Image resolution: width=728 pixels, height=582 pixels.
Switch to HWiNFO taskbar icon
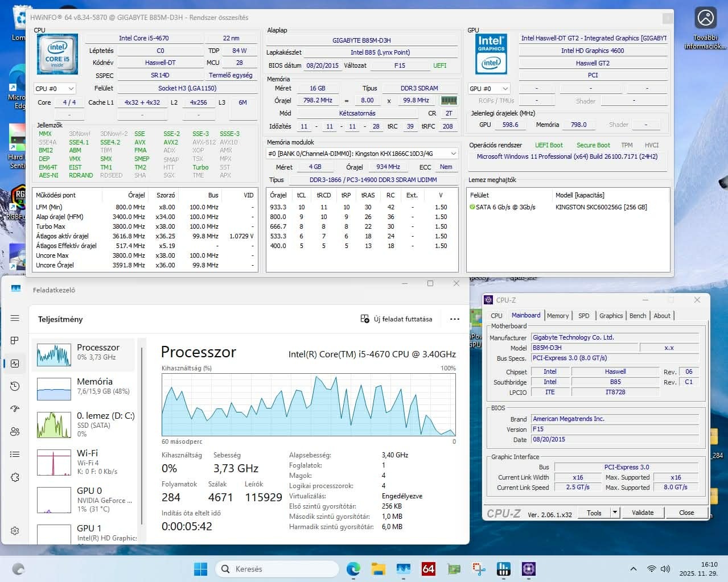tap(504, 568)
